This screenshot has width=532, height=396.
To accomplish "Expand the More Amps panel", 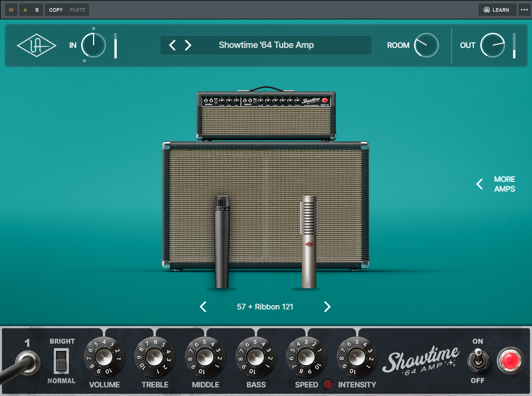I will pos(495,184).
